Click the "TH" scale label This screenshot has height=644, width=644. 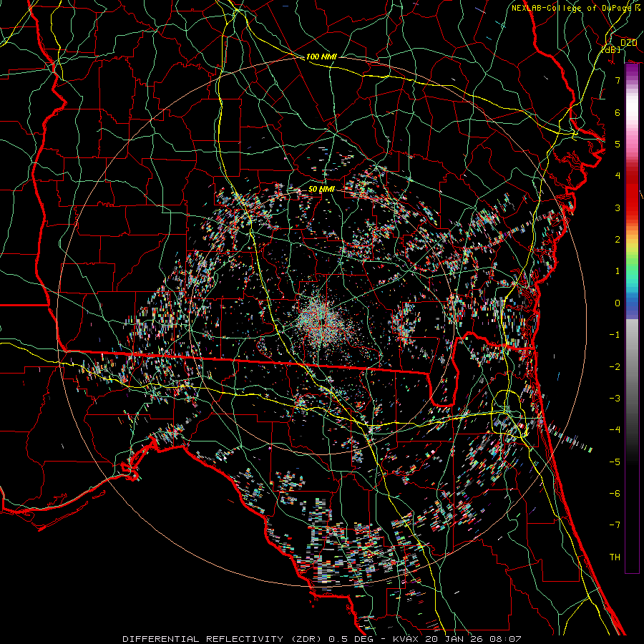(x=615, y=557)
